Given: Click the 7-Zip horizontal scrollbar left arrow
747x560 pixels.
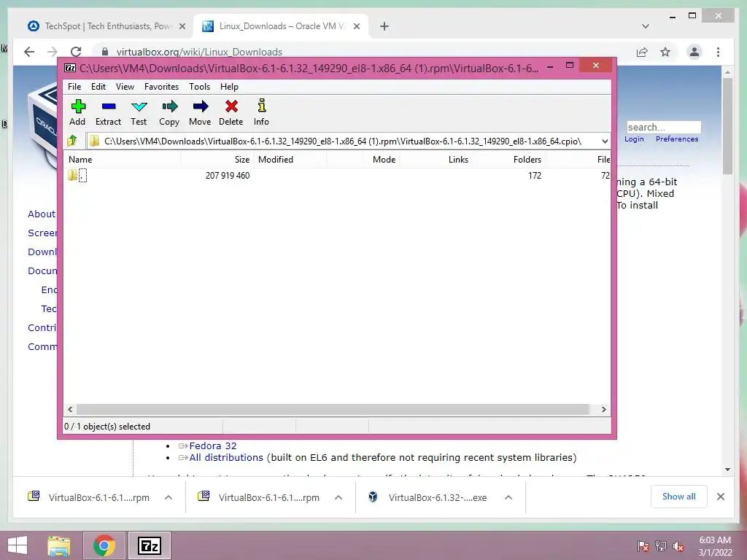Looking at the screenshot, I should coord(70,410).
